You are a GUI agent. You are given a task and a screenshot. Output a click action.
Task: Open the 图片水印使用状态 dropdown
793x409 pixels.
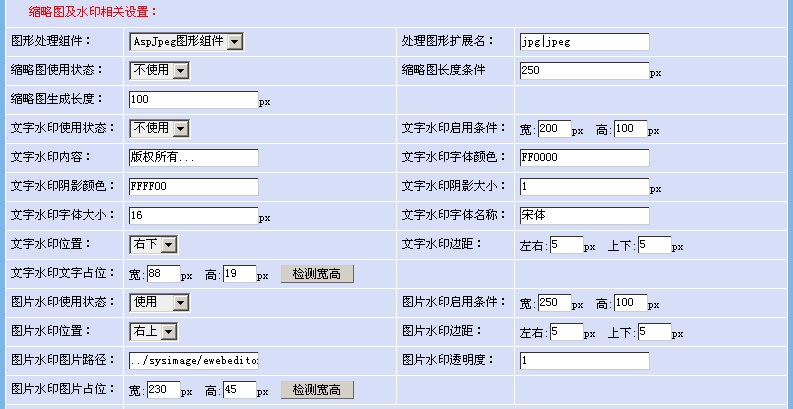point(160,303)
